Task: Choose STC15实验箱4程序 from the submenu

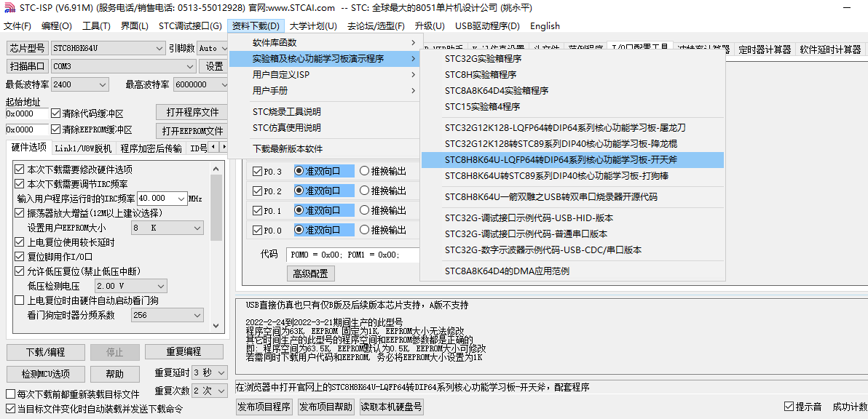Action: click(572, 107)
